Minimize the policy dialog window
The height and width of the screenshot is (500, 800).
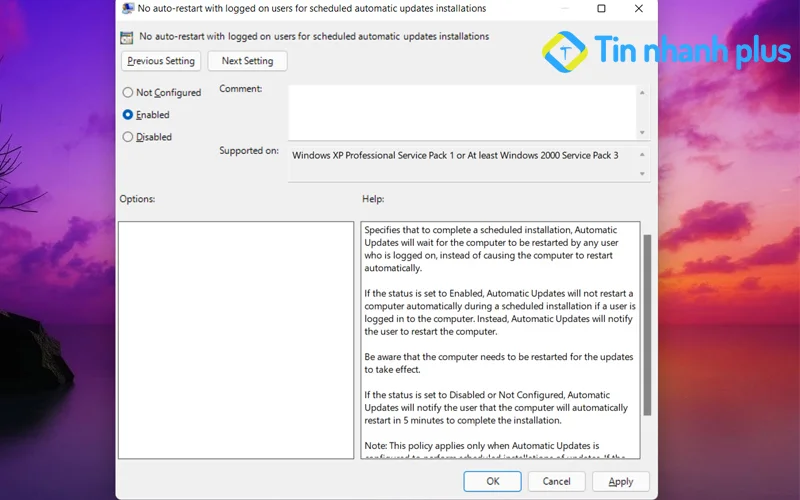[565, 8]
